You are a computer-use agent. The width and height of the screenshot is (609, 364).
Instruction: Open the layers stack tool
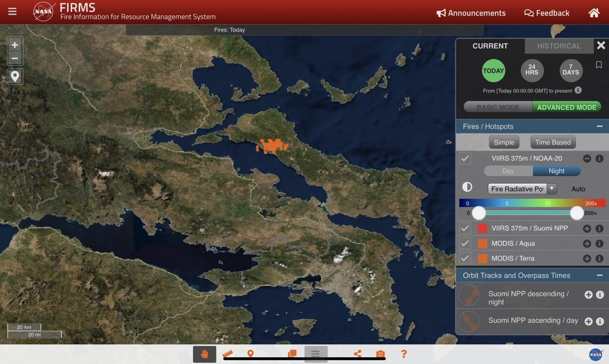(x=292, y=354)
